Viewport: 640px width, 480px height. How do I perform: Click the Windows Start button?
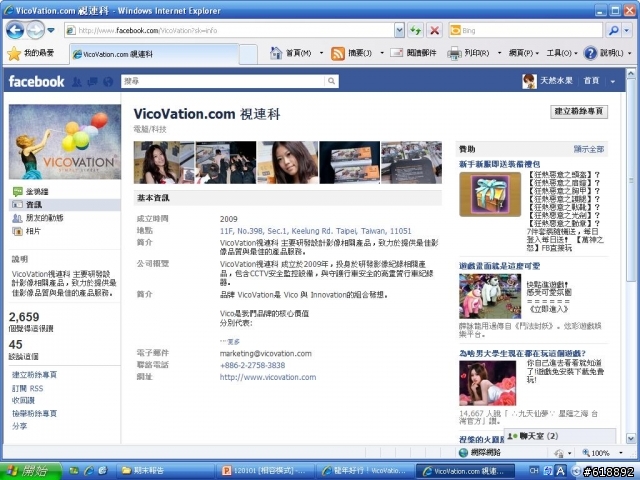pos(31,471)
